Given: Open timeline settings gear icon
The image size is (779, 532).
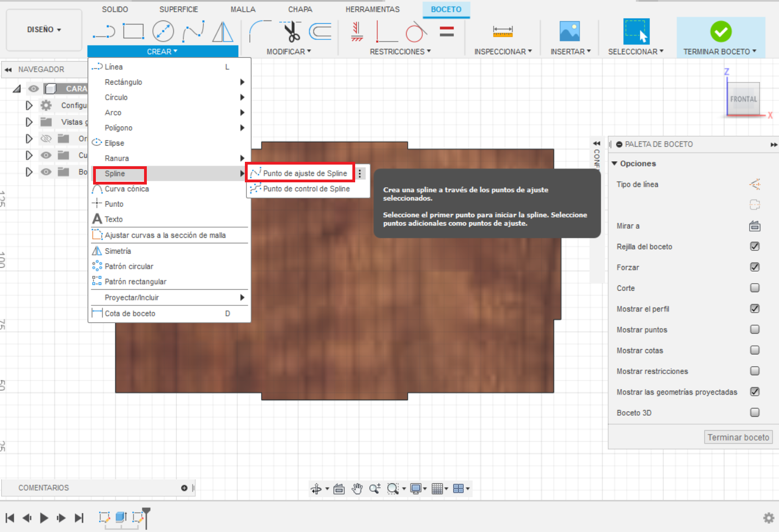Looking at the screenshot, I should click(x=768, y=518).
